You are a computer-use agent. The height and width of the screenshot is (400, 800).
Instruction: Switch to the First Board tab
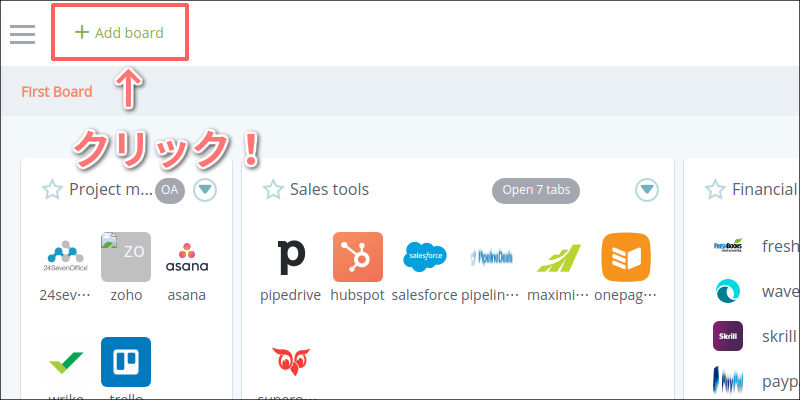tap(57, 92)
